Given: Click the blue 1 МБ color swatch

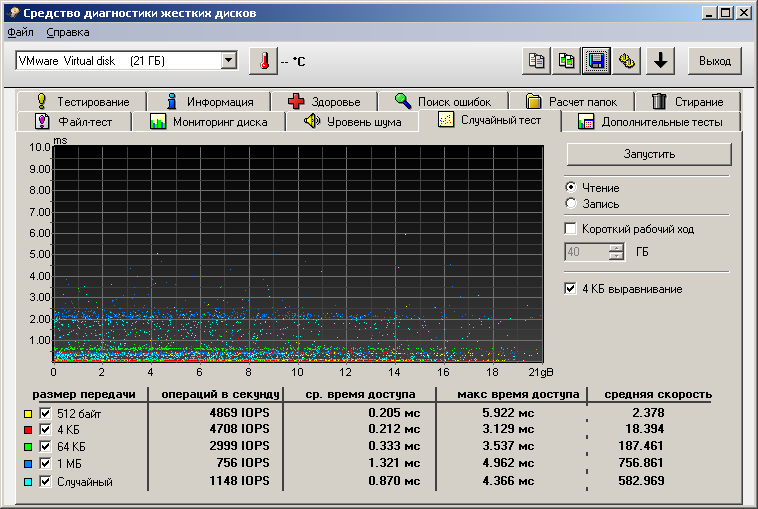Looking at the screenshot, I should pyautogui.click(x=28, y=465).
